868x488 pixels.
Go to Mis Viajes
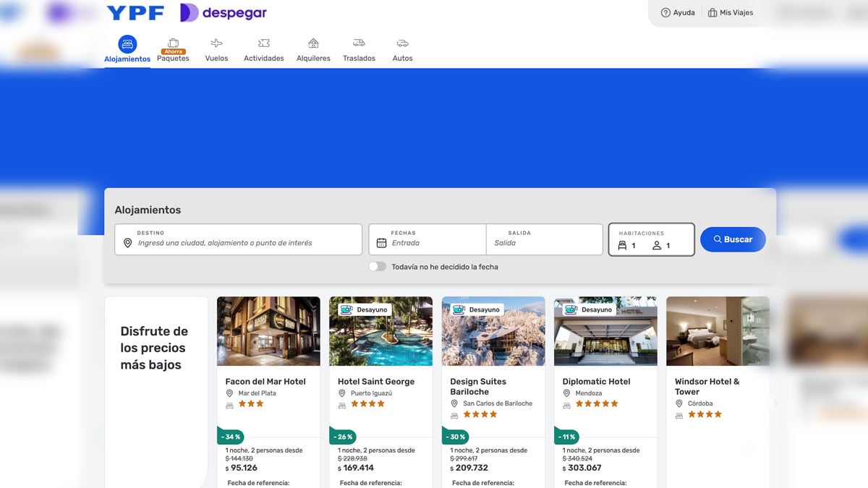(731, 13)
